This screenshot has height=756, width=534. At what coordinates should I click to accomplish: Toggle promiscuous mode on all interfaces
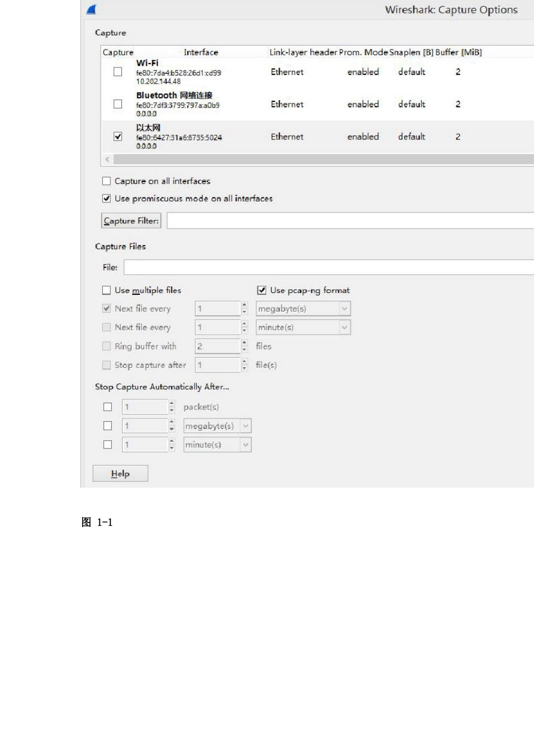pos(107,199)
